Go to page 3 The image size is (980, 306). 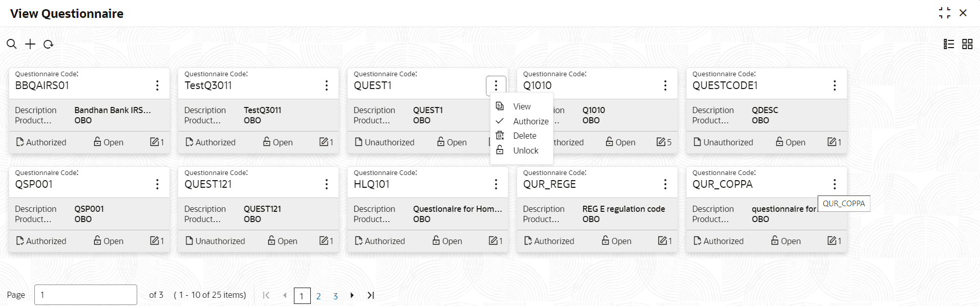335,296
